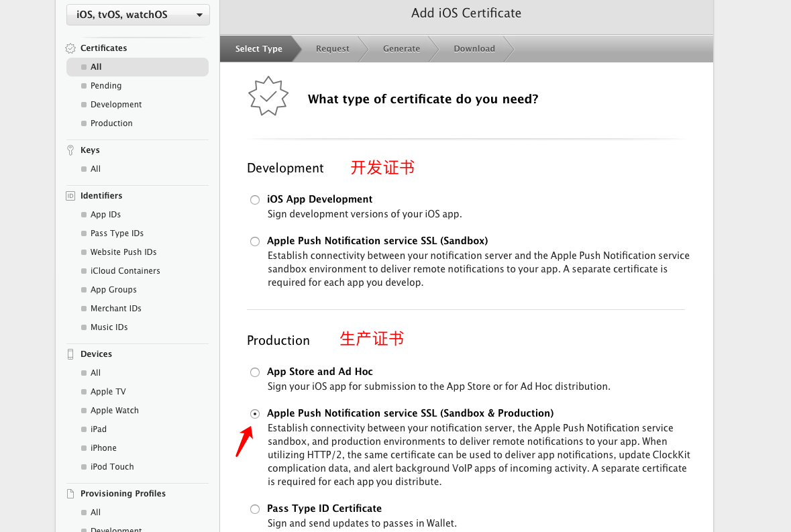The height and width of the screenshot is (532, 791).
Task: Open iPod Touch devices
Action: [x=112, y=466]
